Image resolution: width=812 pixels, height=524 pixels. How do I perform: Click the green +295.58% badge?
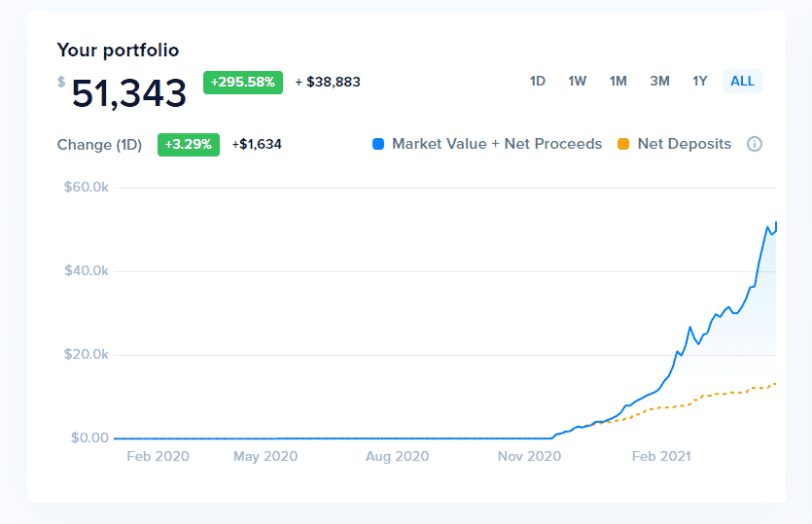tap(242, 82)
